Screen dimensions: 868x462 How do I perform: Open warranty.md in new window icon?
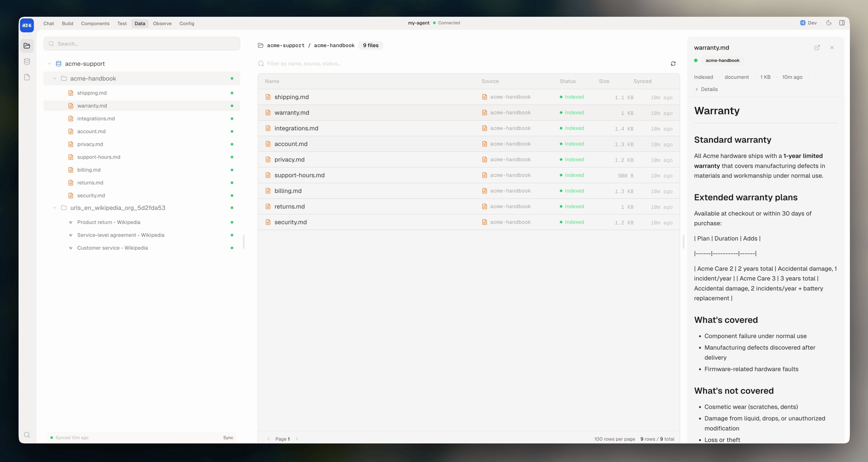(x=817, y=48)
